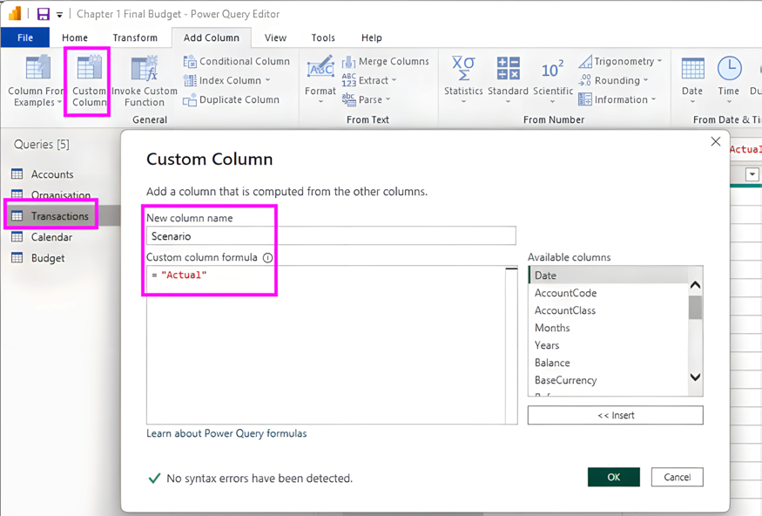Viewport: 762px width, 516px height.
Task: Open the quick access toolbar dropdown arrow
Action: 59,15
